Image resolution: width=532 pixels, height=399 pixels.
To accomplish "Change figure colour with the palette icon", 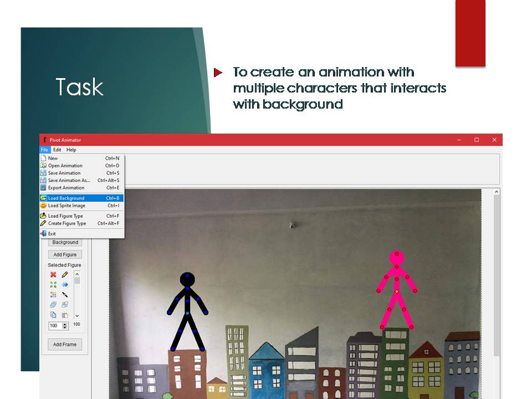I will 53,294.
